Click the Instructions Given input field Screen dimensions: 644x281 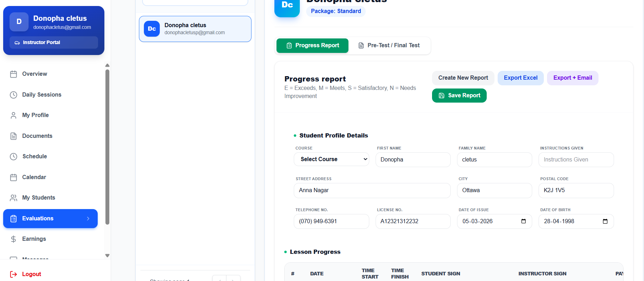(576, 160)
